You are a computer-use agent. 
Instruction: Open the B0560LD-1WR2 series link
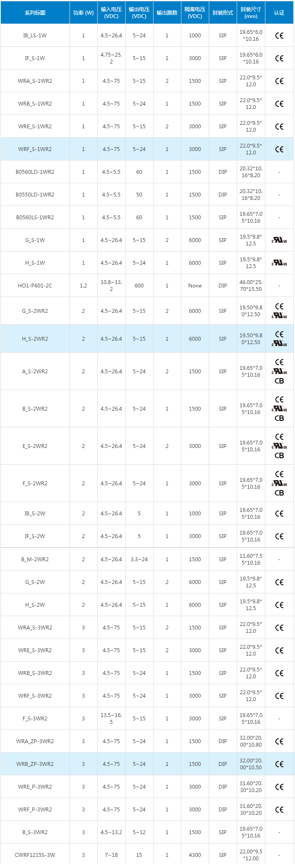coord(35,172)
